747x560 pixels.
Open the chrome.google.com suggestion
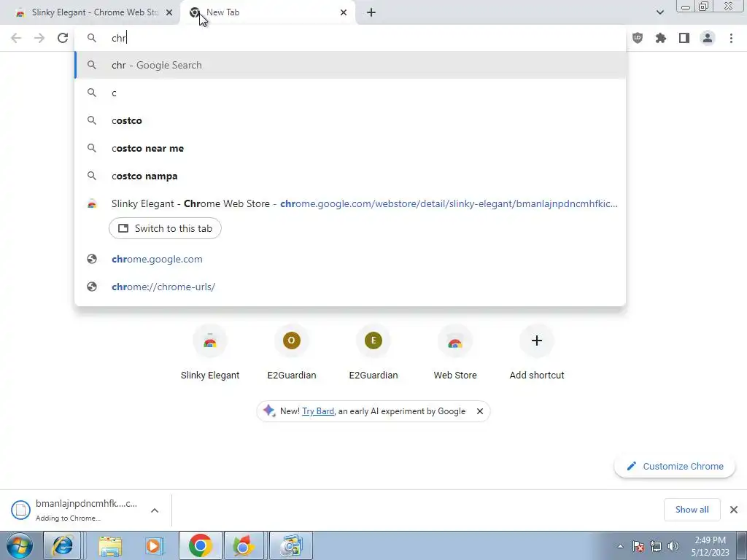(x=350, y=259)
